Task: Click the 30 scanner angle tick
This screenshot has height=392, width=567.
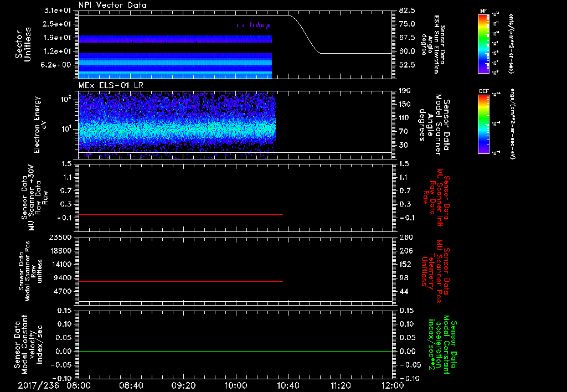Action: (x=404, y=146)
